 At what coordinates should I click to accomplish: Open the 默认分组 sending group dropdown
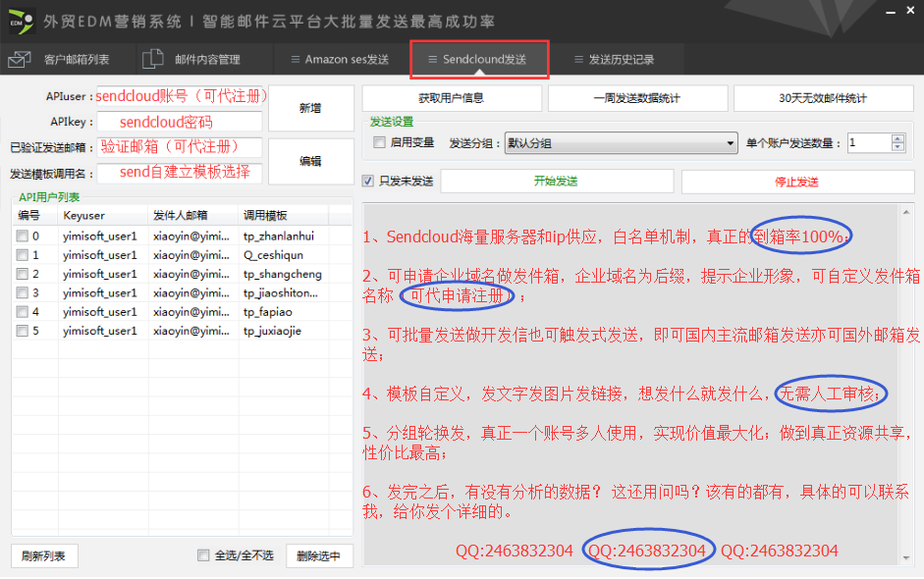[731, 141]
